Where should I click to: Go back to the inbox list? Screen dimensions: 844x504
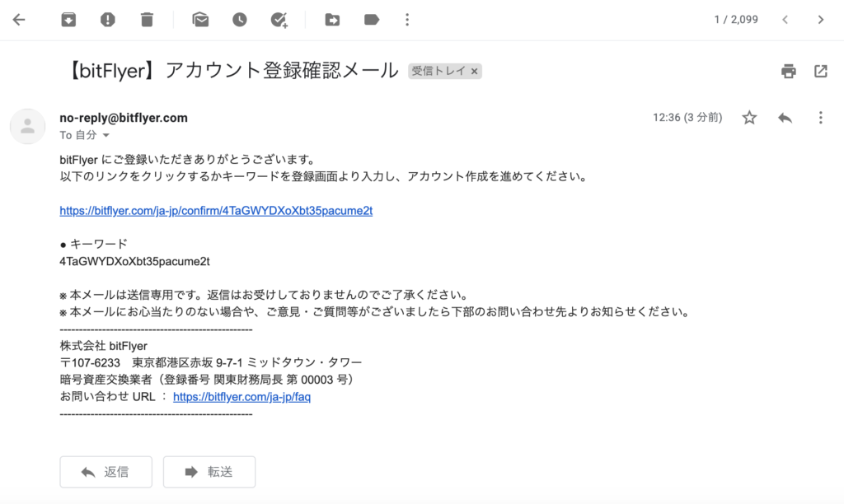pyautogui.click(x=19, y=20)
